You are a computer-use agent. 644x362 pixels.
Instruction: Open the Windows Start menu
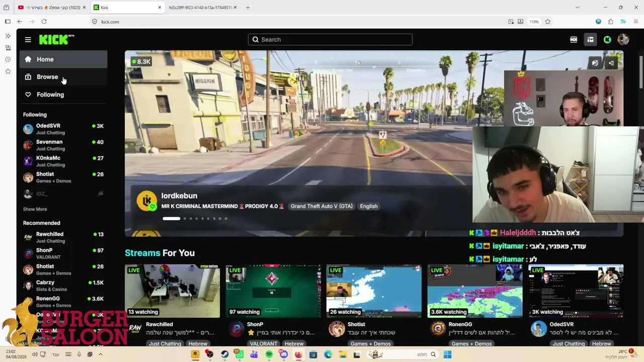click(447, 354)
